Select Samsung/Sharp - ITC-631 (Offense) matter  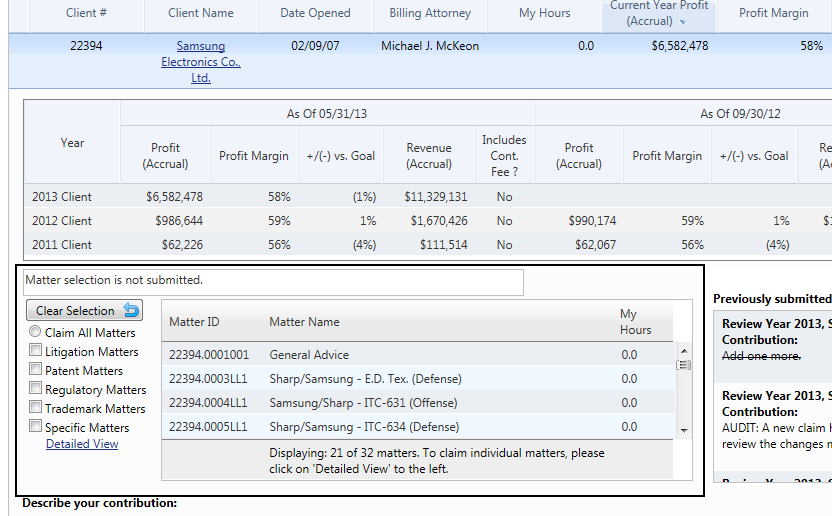[418, 403]
